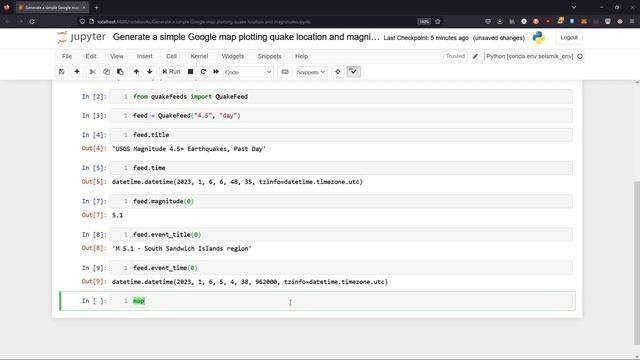The width and height of the screenshot is (640, 360).
Task: Open the Insert menu
Action: [x=144, y=56]
